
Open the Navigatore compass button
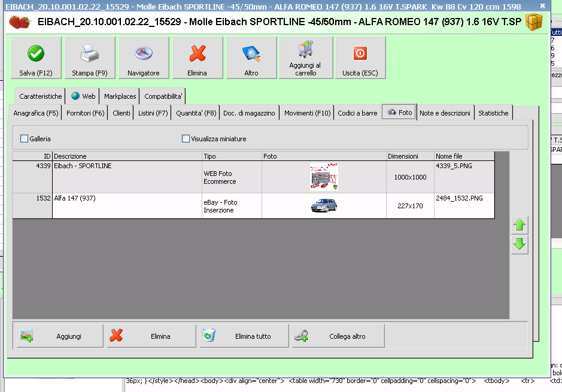coord(144,57)
